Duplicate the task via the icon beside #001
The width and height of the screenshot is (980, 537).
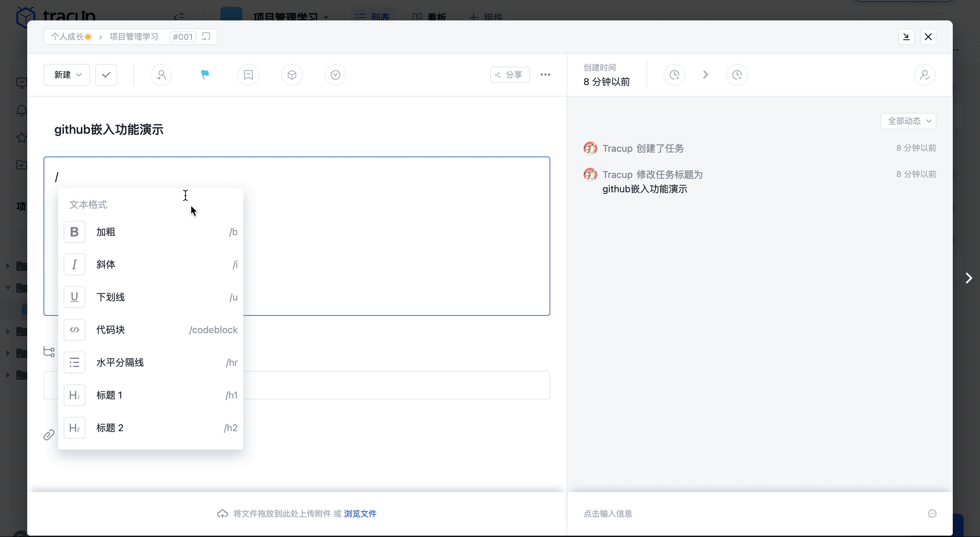tap(206, 36)
